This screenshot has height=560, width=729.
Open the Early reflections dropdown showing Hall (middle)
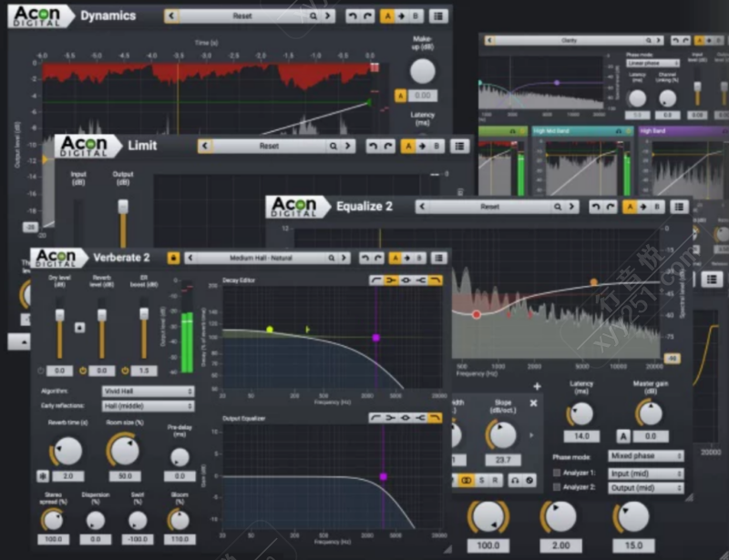tap(148, 406)
